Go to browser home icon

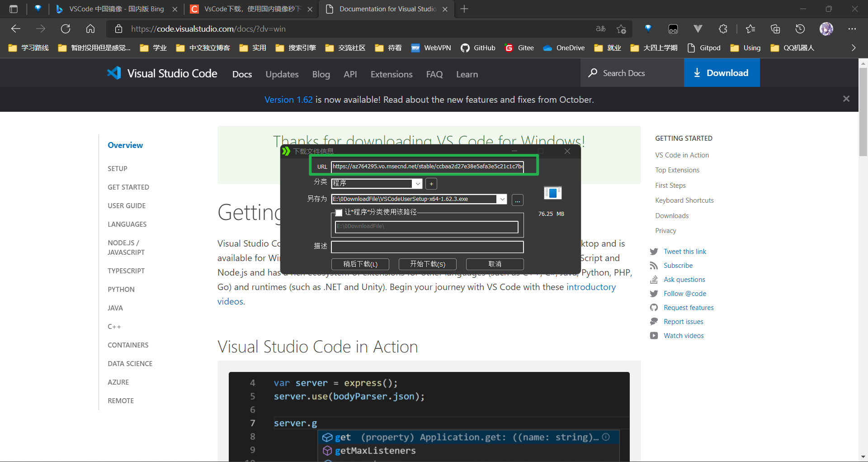point(90,29)
